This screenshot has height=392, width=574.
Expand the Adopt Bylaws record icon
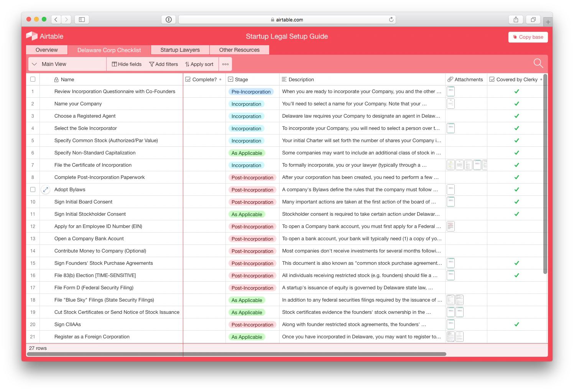[x=46, y=189]
